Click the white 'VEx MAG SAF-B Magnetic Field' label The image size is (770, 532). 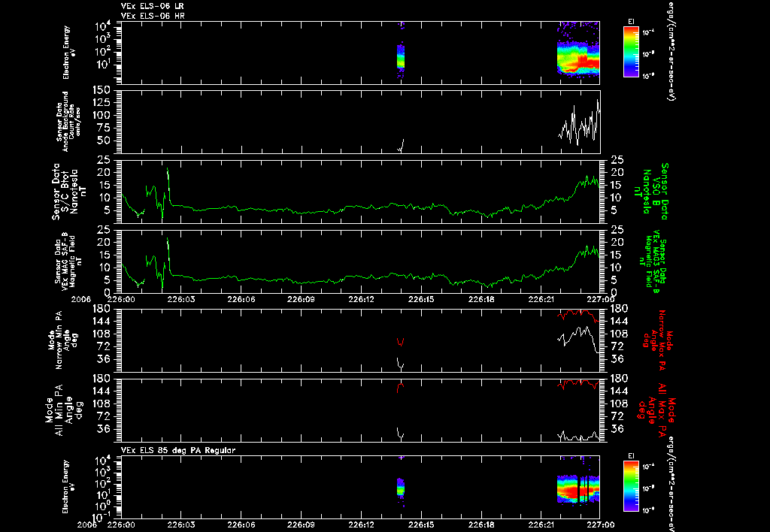(68, 261)
